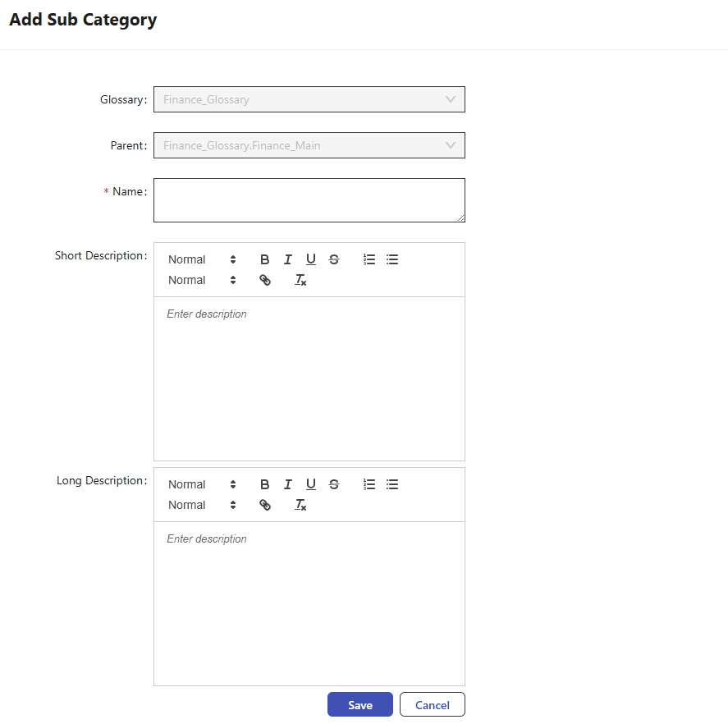Image resolution: width=728 pixels, height=724 pixels.
Task: Insert bullet list in Long Description
Action: [392, 484]
